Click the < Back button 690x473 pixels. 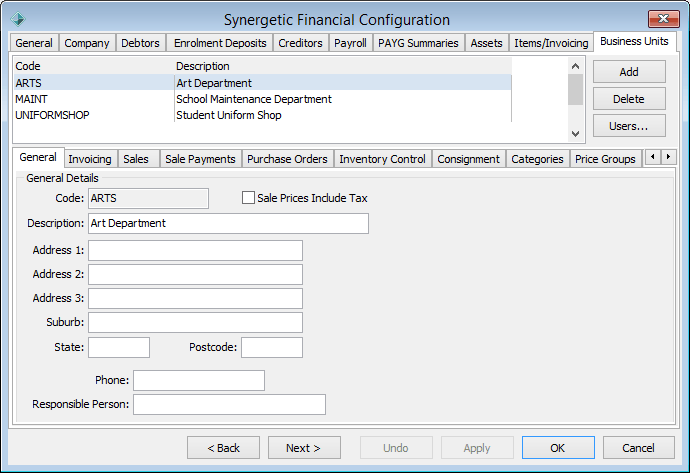(224, 448)
